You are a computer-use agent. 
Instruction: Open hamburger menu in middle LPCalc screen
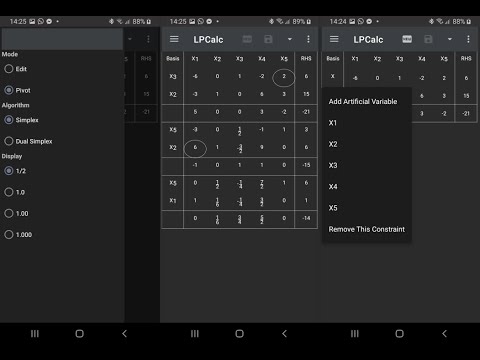174,39
